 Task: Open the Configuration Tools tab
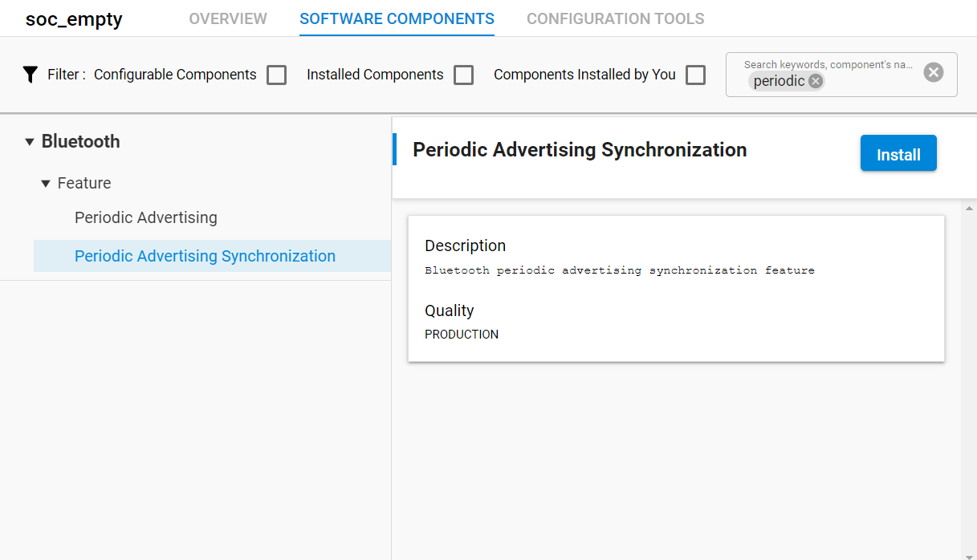pyautogui.click(x=614, y=18)
